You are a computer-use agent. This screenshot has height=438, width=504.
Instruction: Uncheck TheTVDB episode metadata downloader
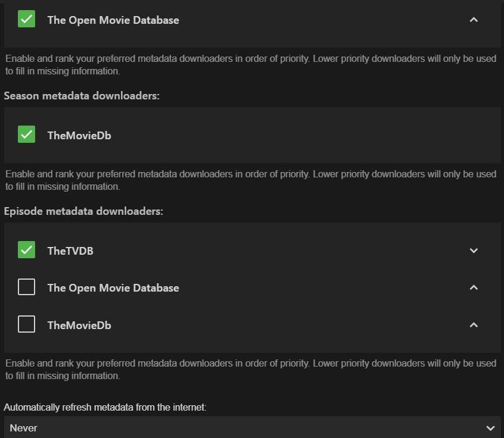tap(26, 250)
